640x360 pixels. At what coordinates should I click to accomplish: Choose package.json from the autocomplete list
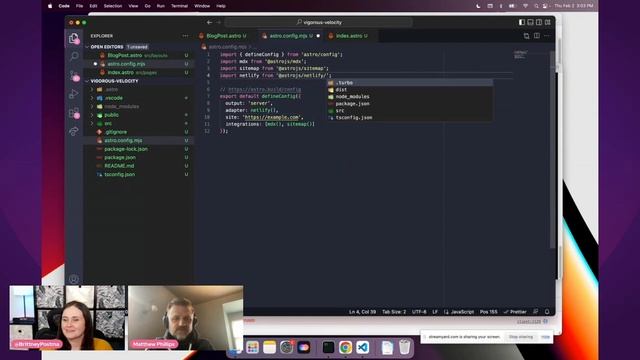click(410, 104)
